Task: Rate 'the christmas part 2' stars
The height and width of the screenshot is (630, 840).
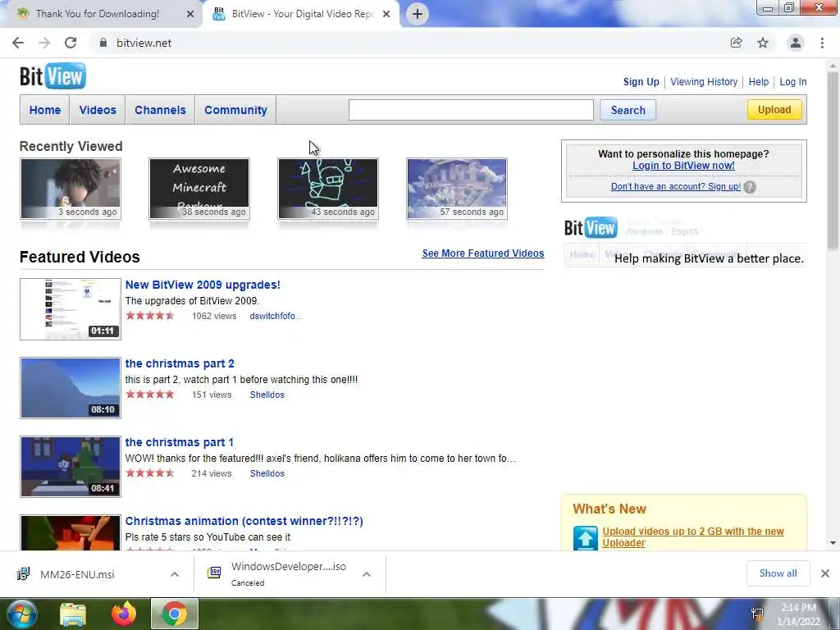Action: click(150, 395)
